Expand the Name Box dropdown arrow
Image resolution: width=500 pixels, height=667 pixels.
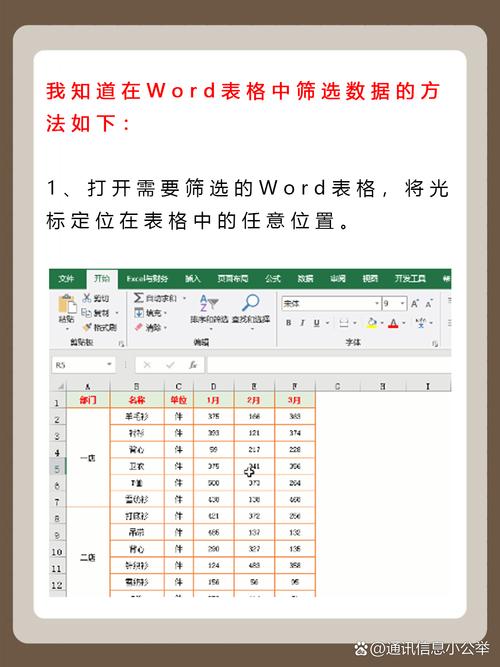pyautogui.click(x=109, y=365)
